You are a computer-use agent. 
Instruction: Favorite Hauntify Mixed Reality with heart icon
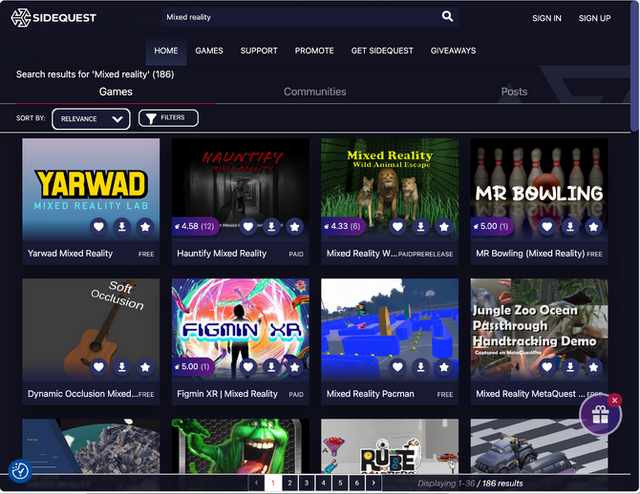[248, 226]
